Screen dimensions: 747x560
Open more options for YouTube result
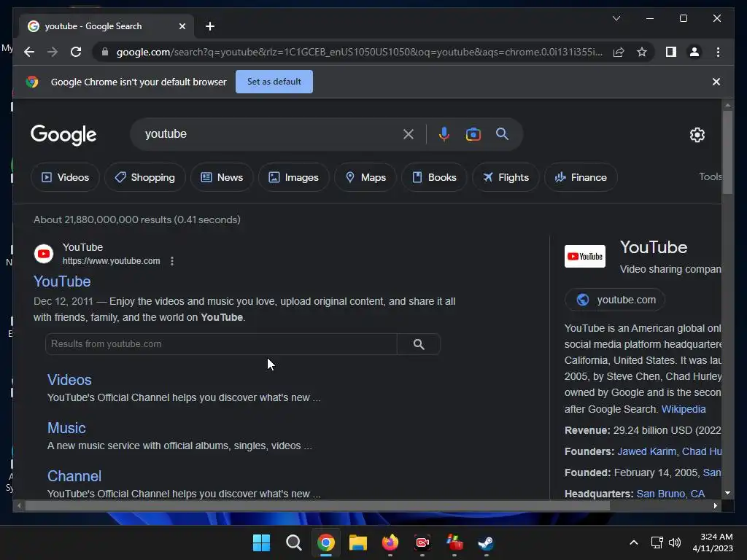point(172,261)
